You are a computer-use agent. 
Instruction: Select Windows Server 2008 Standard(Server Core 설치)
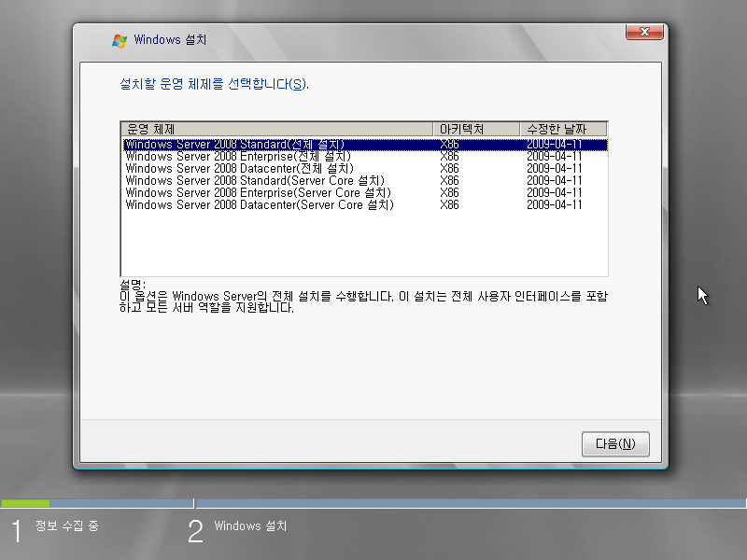pos(365,181)
